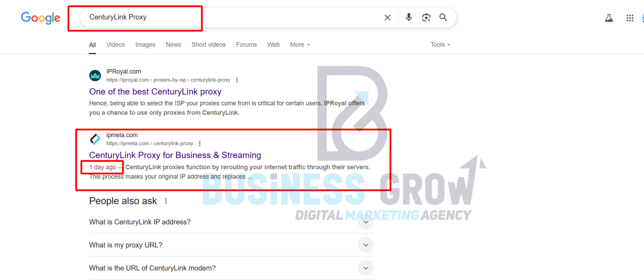Image resolution: width=644 pixels, height=280 pixels.
Task: Open Google Lens image search icon
Action: 426,17
